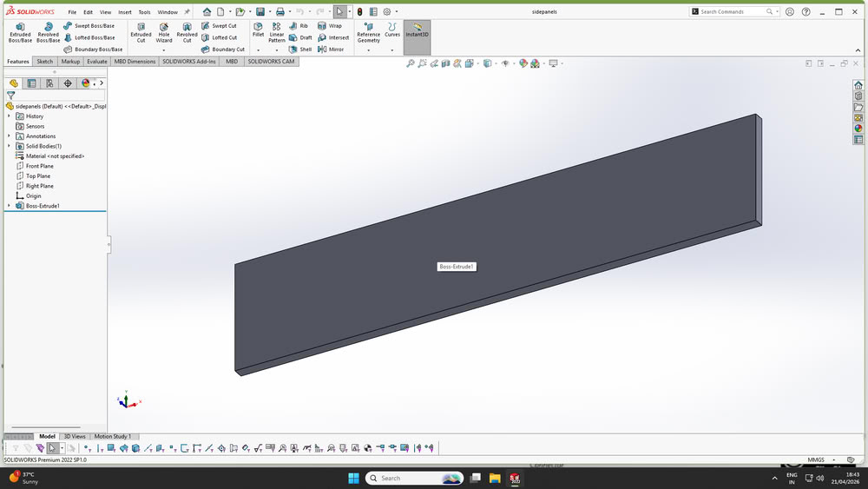Open the 3D Views tab
868x489 pixels.
click(x=75, y=436)
